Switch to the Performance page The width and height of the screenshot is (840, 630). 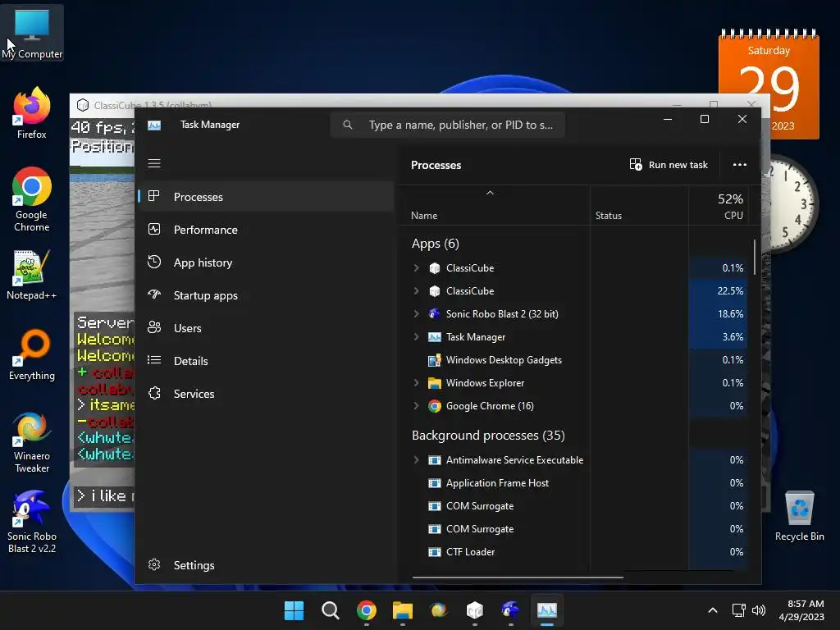267,230
